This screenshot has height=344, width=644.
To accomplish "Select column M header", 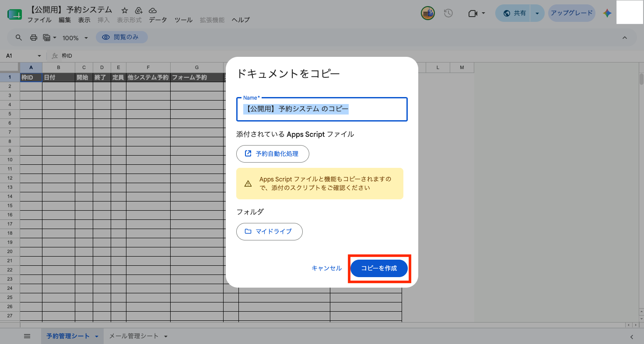I will click(x=462, y=68).
